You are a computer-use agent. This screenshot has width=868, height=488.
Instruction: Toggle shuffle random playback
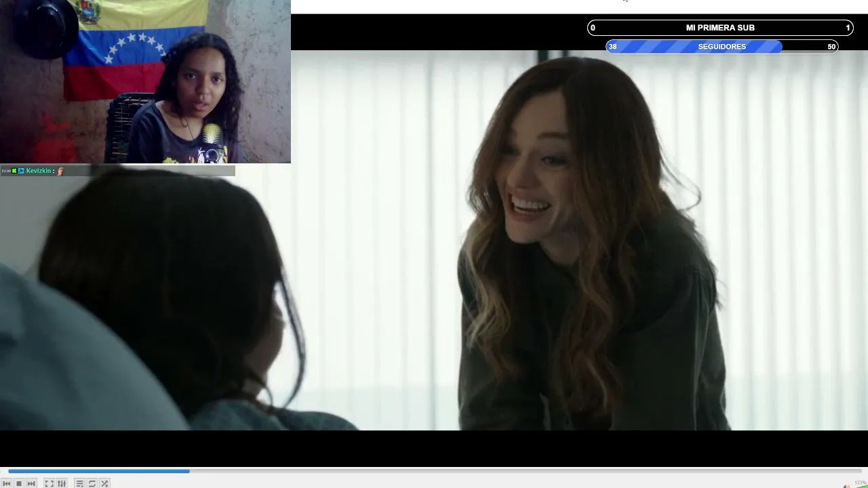tap(104, 483)
